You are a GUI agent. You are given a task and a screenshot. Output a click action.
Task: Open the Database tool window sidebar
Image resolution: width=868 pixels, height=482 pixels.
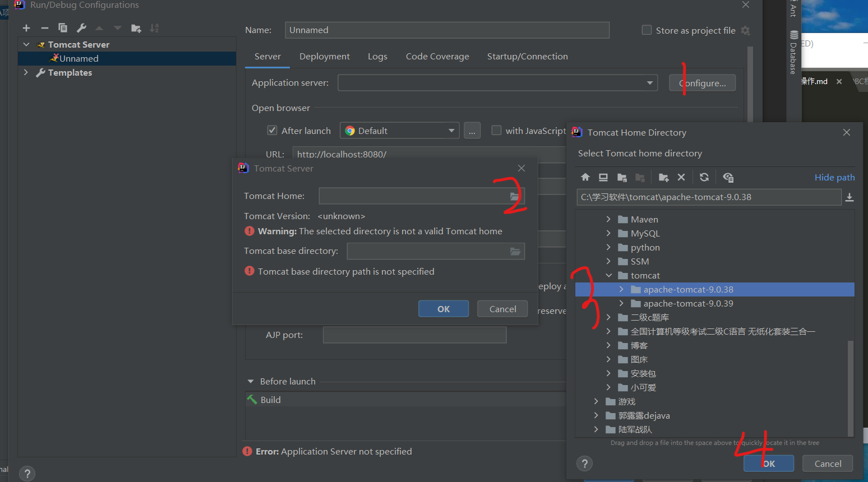coord(793,53)
